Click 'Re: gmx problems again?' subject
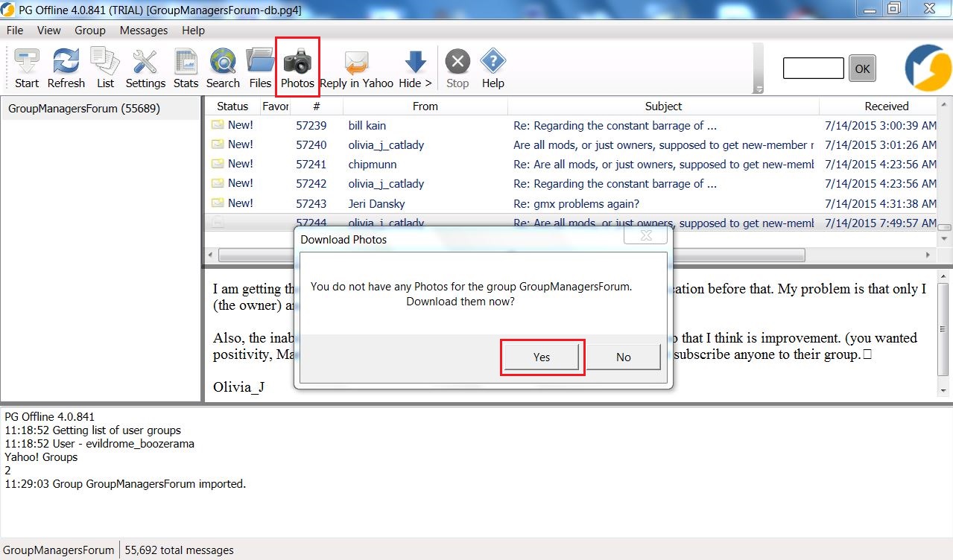Viewport: 953px width, 560px height. pos(576,204)
